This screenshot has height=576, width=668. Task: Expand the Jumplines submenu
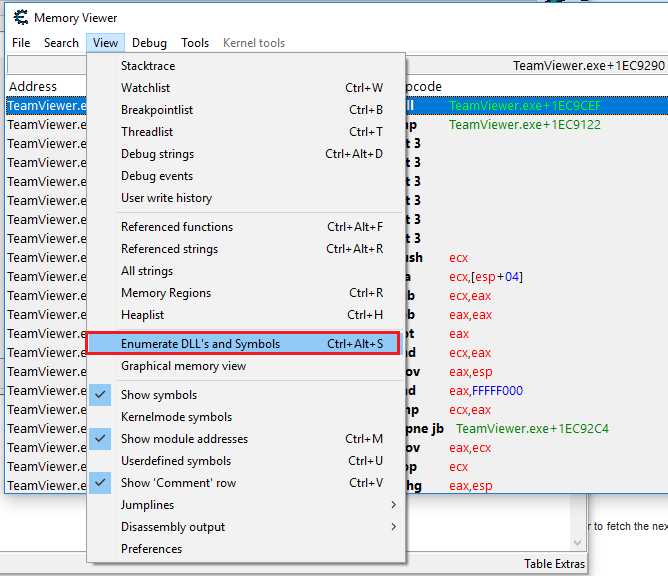246,505
